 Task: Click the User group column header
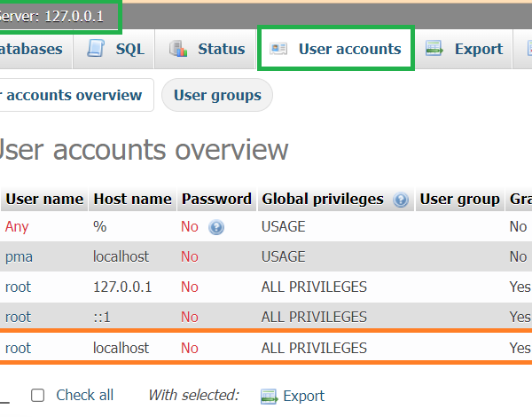(x=459, y=199)
